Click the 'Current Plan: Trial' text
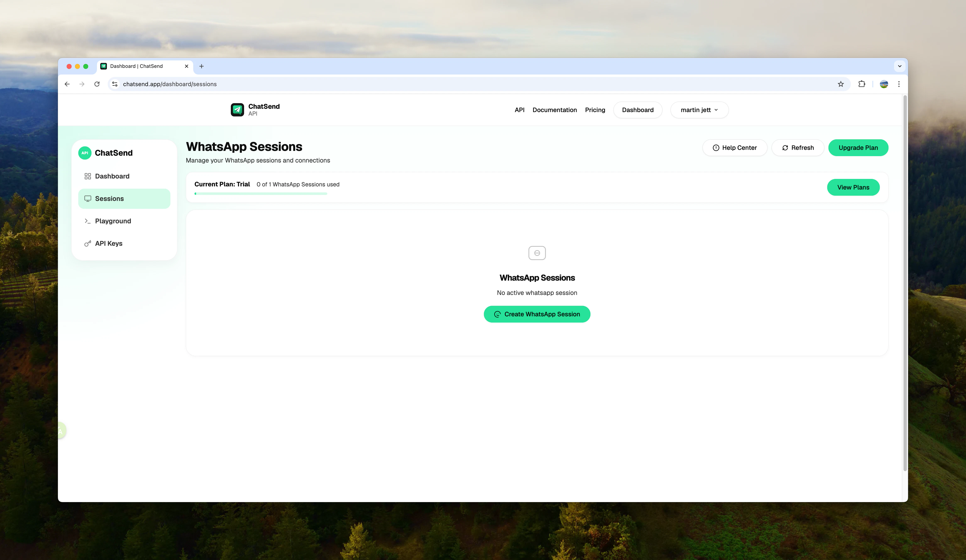966x560 pixels. (x=222, y=184)
